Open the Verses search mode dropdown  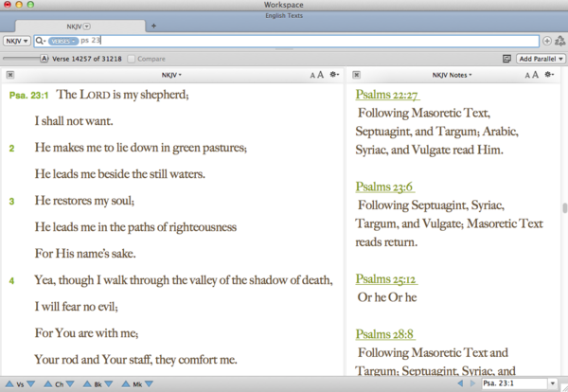(63, 41)
